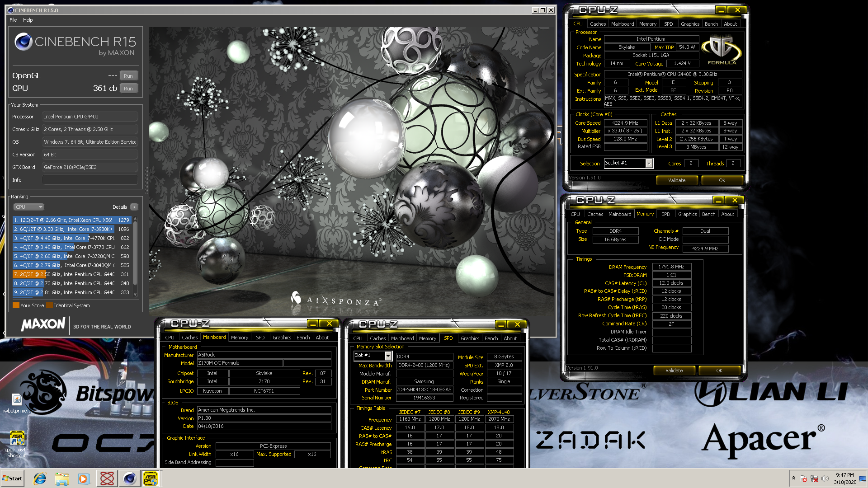Open ranking Details arrow in Cinebench
The image size is (868, 488).
click(x=134, y=207)
